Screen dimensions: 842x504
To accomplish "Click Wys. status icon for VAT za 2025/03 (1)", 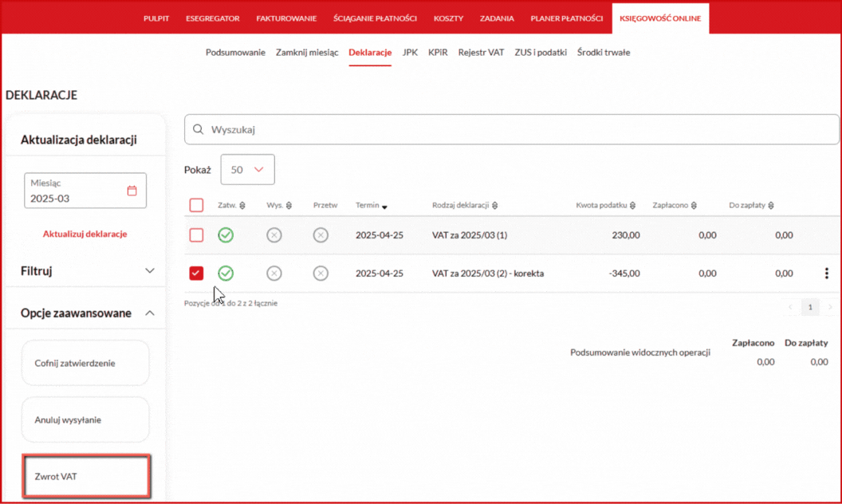I will point(273,235).
